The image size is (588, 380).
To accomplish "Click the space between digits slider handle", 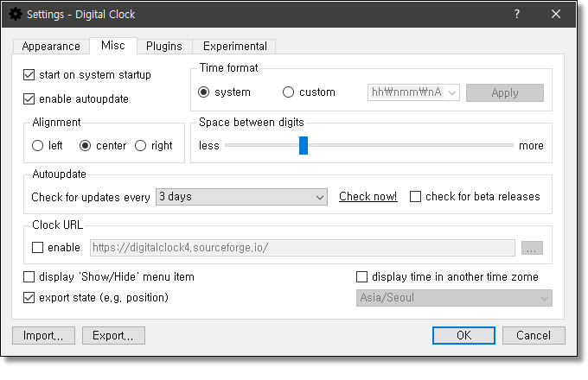I will pos(304,145).
